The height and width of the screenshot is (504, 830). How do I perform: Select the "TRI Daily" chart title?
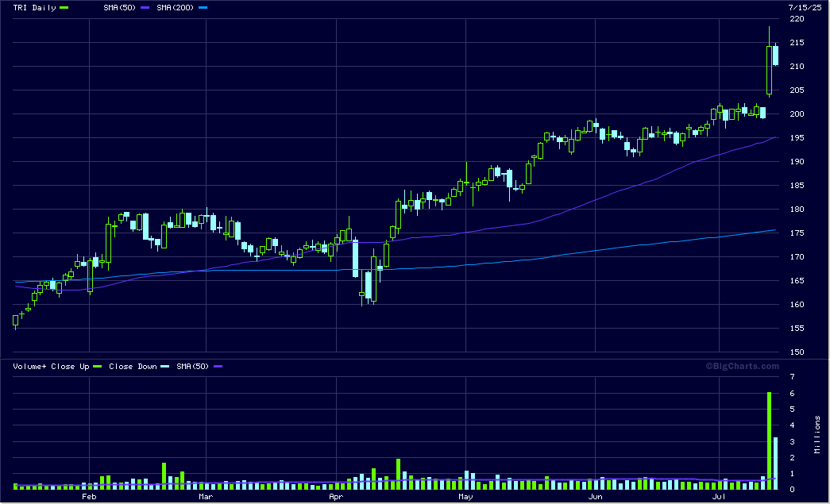pos(34,8)
